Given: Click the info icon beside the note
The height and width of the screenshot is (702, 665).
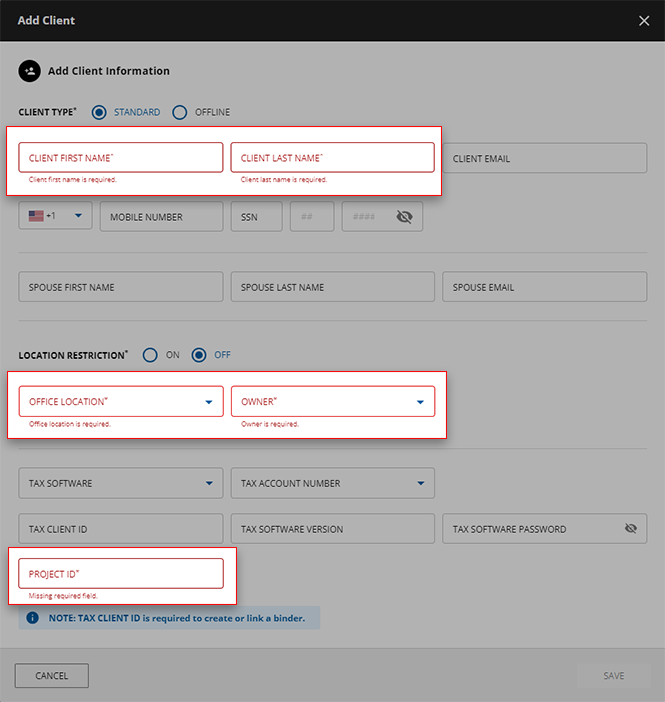Looking at the screenshot, I should 32,618.
